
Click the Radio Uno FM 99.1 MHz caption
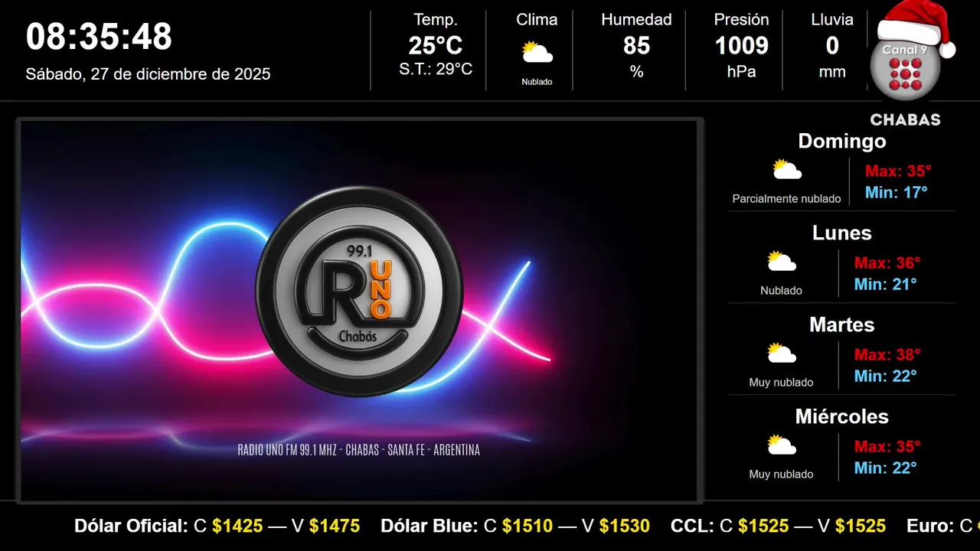[359, 450]
